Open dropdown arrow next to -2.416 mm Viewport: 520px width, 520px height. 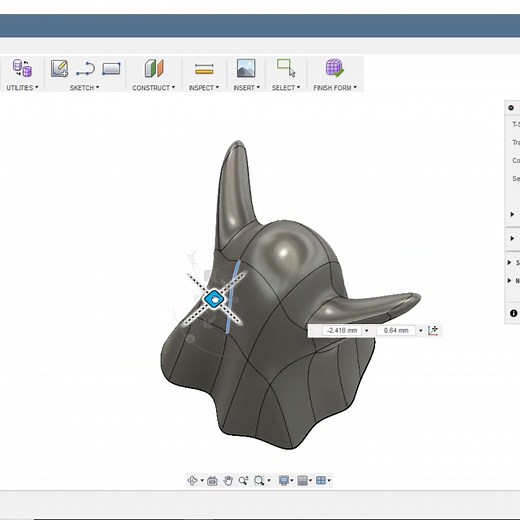coord(367,331)
